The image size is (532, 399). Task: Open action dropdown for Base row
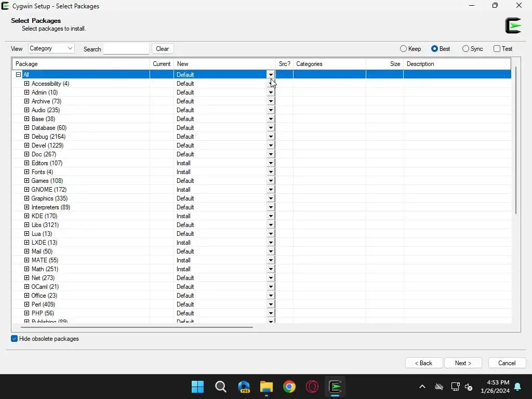coord(271,119)
